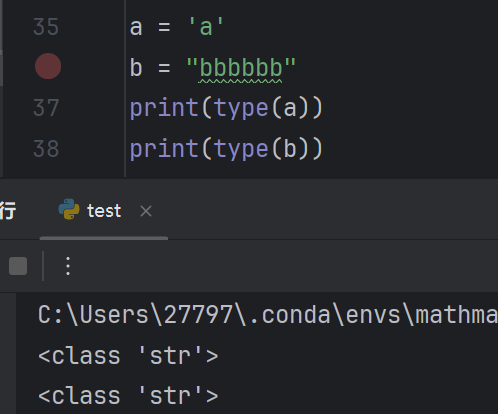
Task: Click line number 37 in gutter
Action: pos(46,108)
